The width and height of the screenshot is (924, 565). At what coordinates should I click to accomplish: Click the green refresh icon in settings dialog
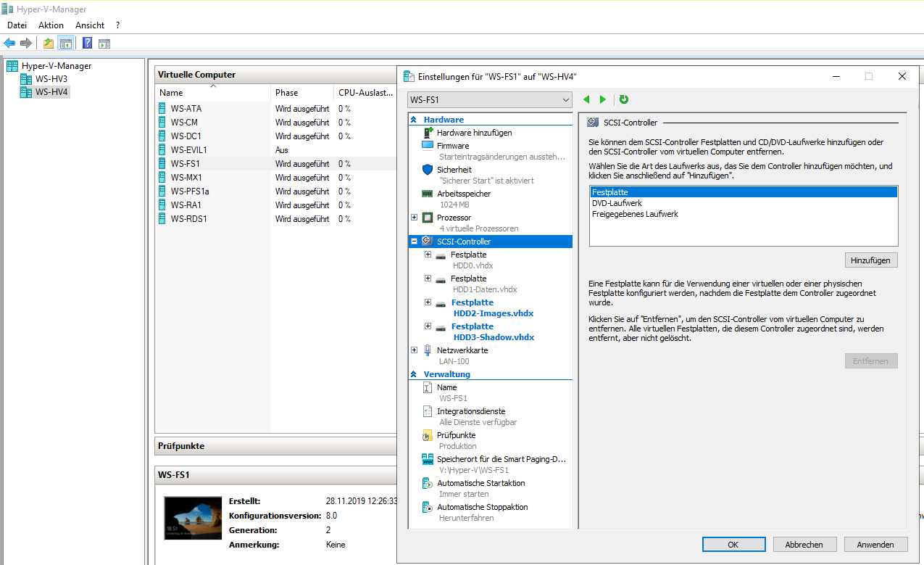click(624, 99)
